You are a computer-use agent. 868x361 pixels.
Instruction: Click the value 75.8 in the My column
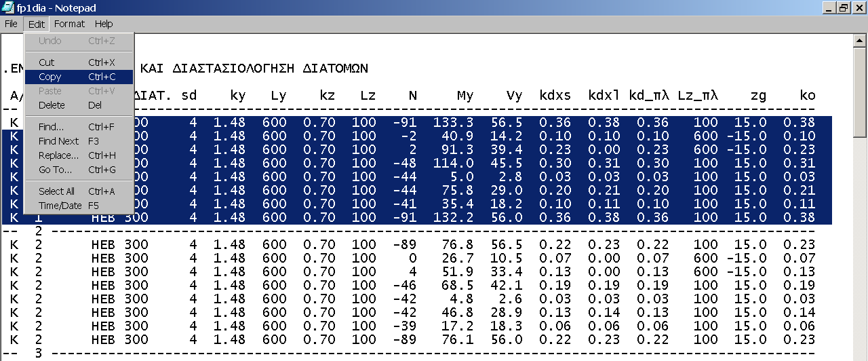457,191
